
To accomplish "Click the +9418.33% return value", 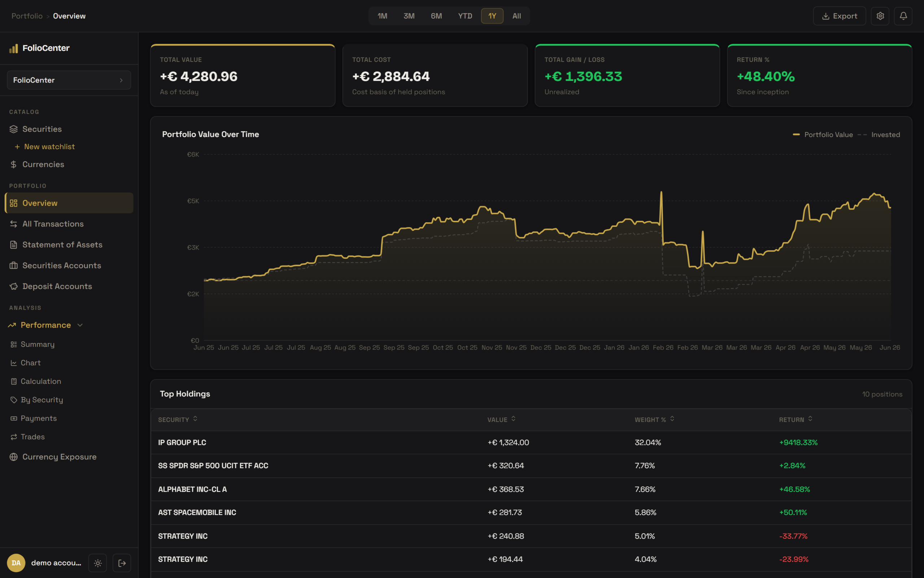I will pos(798,443).
